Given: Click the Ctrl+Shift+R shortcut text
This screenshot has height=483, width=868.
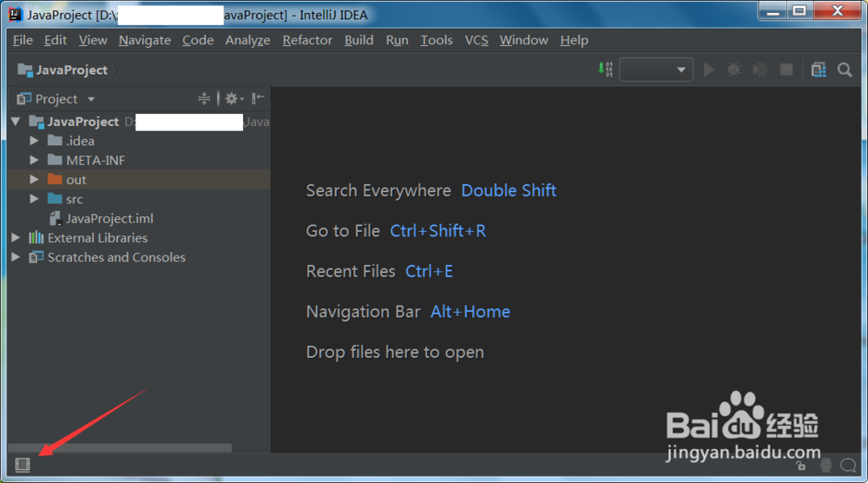Looking at the screenshot, I should tap(437, 231).
